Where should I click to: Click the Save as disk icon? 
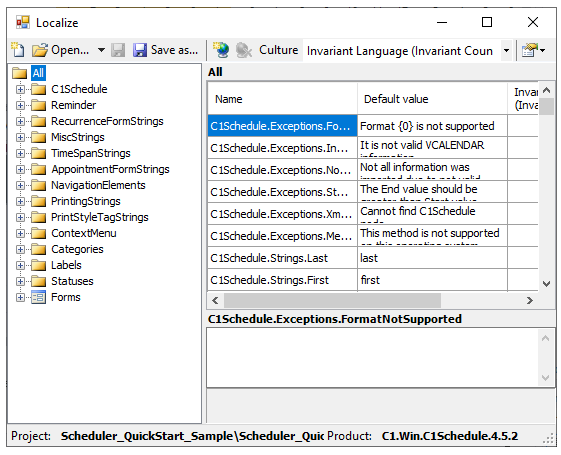pos(140,50)
